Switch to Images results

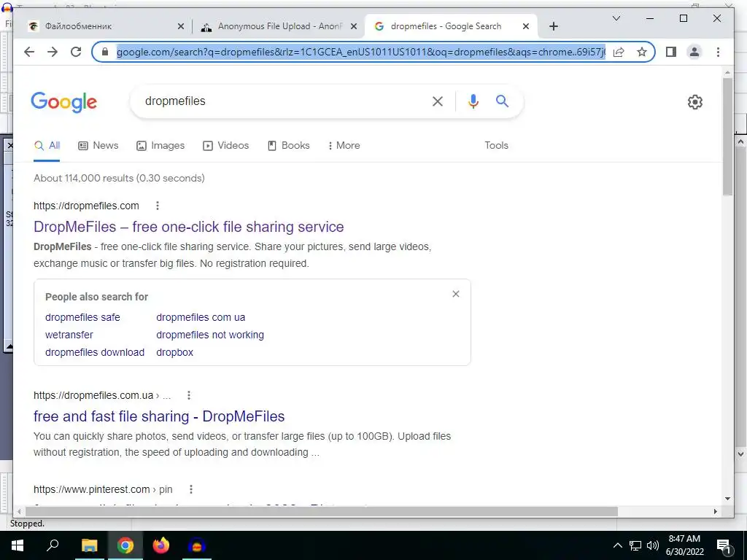(x=160, y=146)
